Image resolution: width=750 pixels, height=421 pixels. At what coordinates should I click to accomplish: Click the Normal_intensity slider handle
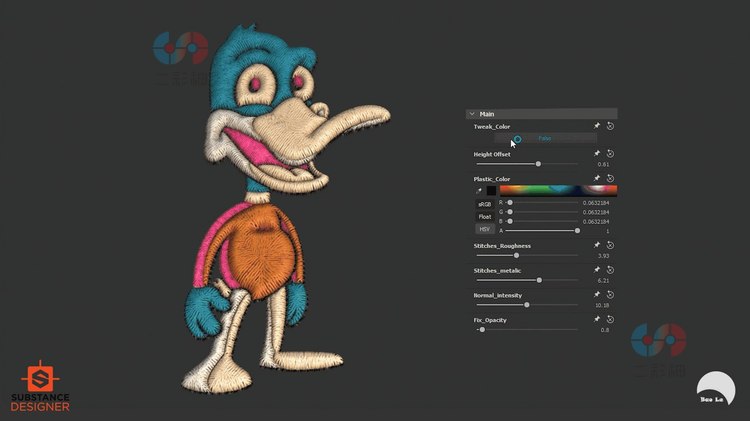click(x=527, y=305)
